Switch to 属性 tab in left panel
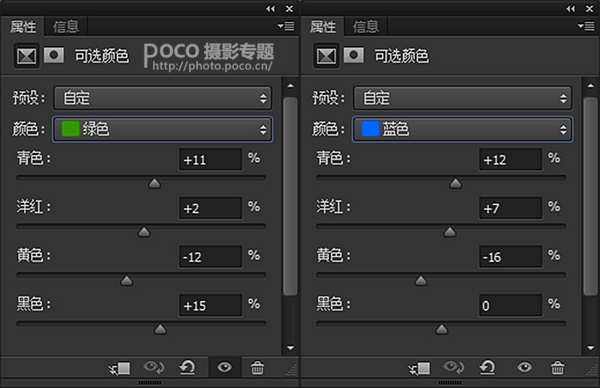Viewport: 600px width, 388px height. [x=23, y=27]
